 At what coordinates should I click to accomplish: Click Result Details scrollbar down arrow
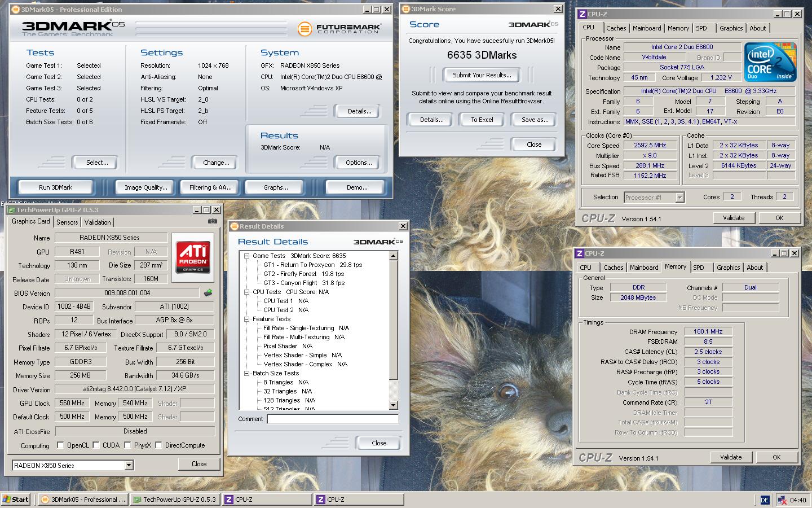pyautogui.click(x=394, y=405)
